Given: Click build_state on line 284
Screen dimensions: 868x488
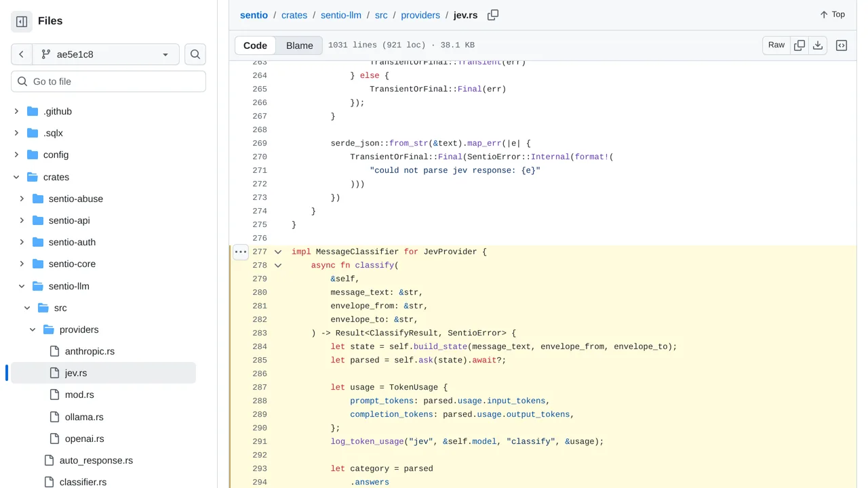Looking at the screenshot, I should coord(441,346).
